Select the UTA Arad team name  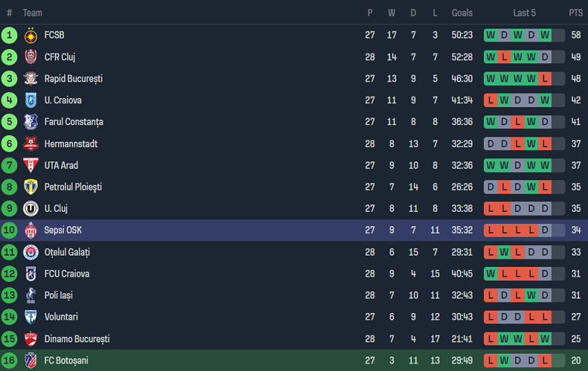61,166
